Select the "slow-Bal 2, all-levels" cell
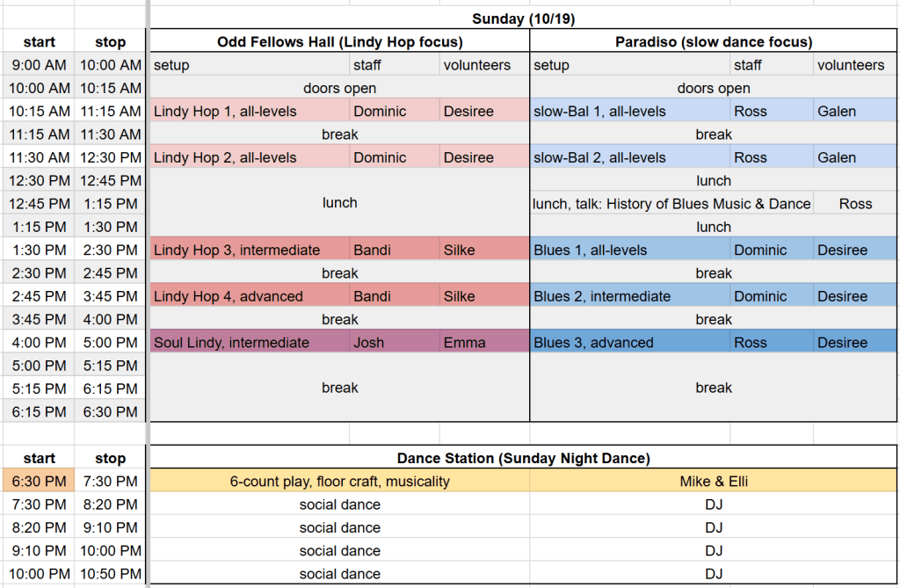900x588 pixels. 629,158
